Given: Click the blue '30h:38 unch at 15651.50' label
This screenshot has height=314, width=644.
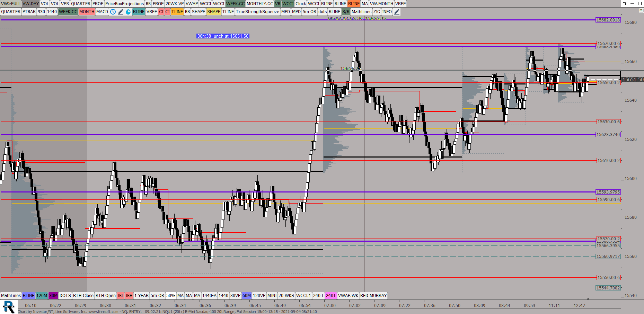Looking at the screenshot, I should pos(223,36).
